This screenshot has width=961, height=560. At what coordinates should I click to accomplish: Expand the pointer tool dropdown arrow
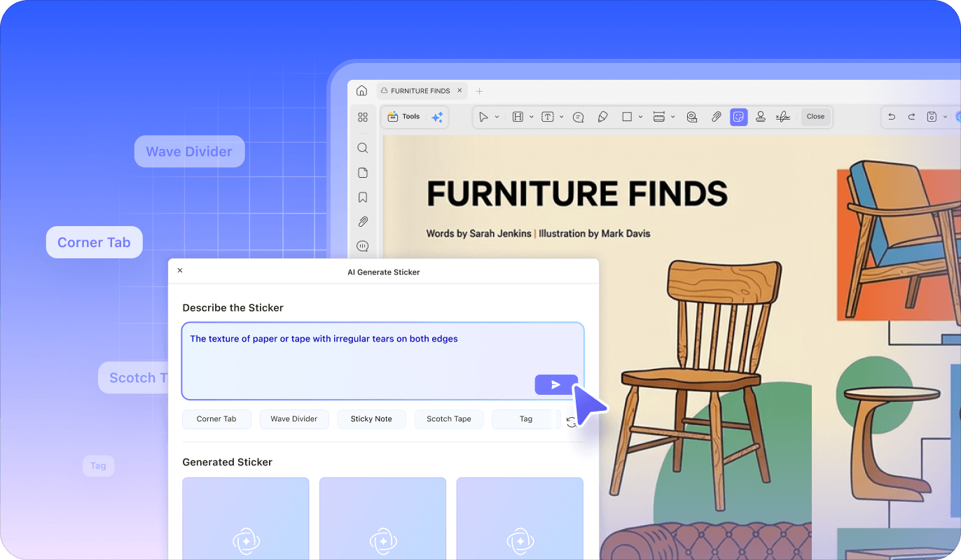click(497, 117)
